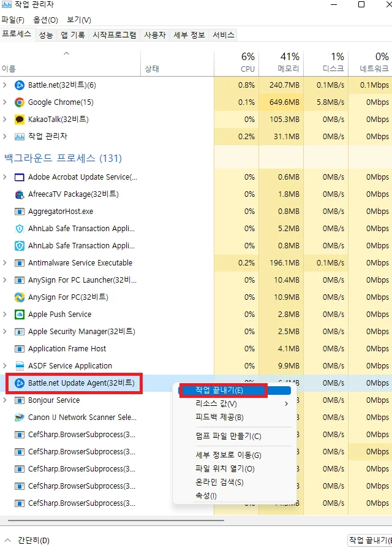The width and height of the screenshot is (392, 553).
Task: Collapse to simple view with 간단히(D)
Action: pos(27,540)
